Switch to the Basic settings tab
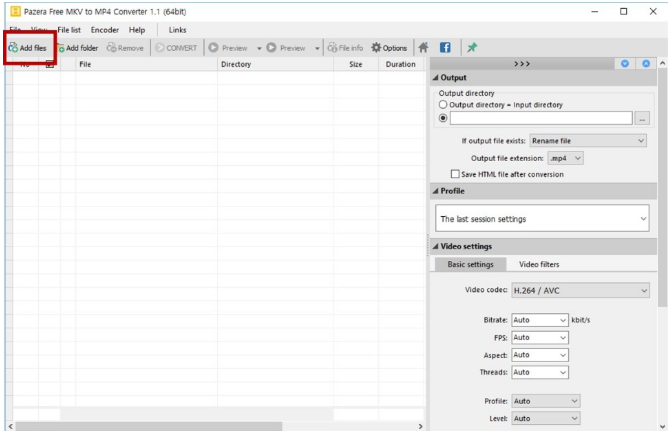Viewport: 672px width, 435px height. coord(471,264)
